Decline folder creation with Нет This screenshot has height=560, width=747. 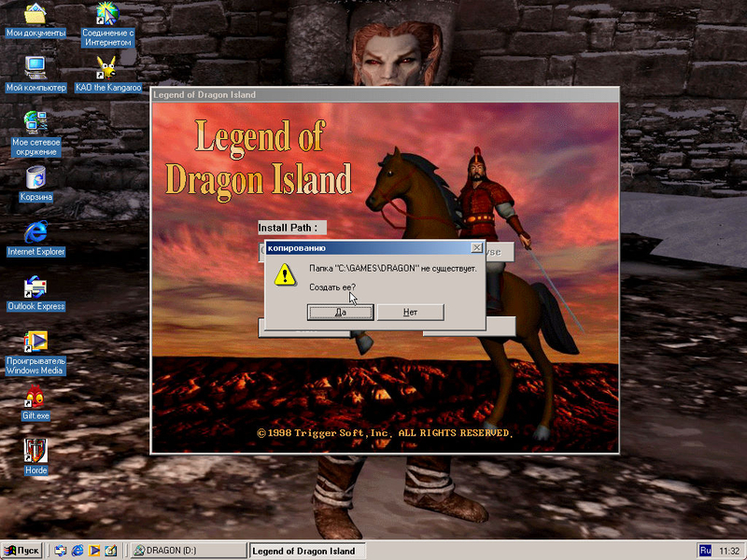pyautogui.click(x=410, y=313)
